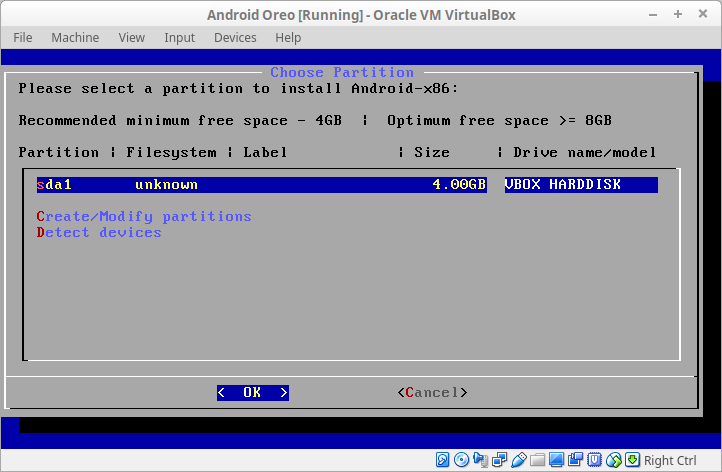The image size is (722, 472).
Task: Open the audio status indicator
Action: [480, 460]
